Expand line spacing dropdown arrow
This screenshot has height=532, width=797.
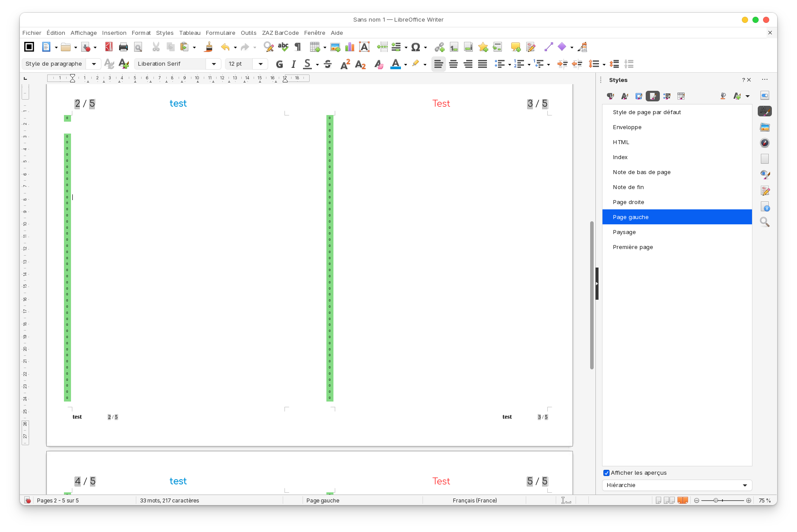click(x=604, y=65)
